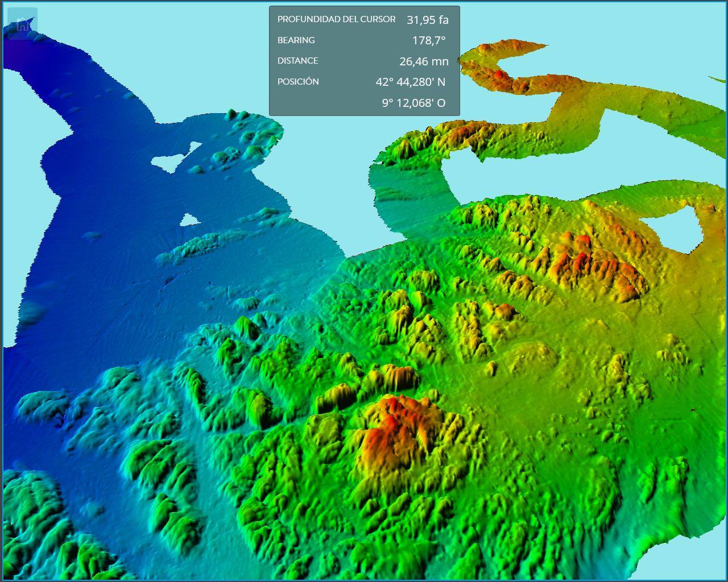Select the longitude value 9° 12,068' O
Screen dimensions: 728x582
(413, 103)
